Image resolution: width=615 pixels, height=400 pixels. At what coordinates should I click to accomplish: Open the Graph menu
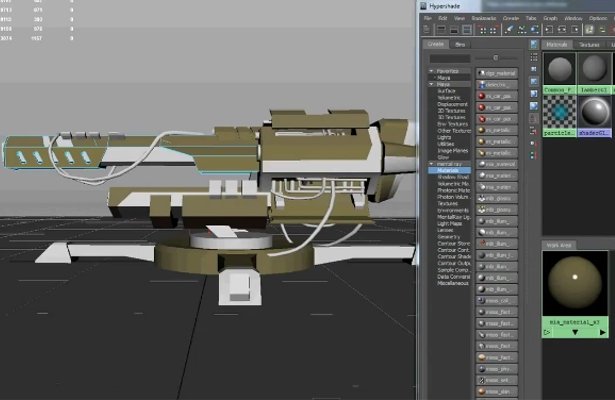[550, 18]
